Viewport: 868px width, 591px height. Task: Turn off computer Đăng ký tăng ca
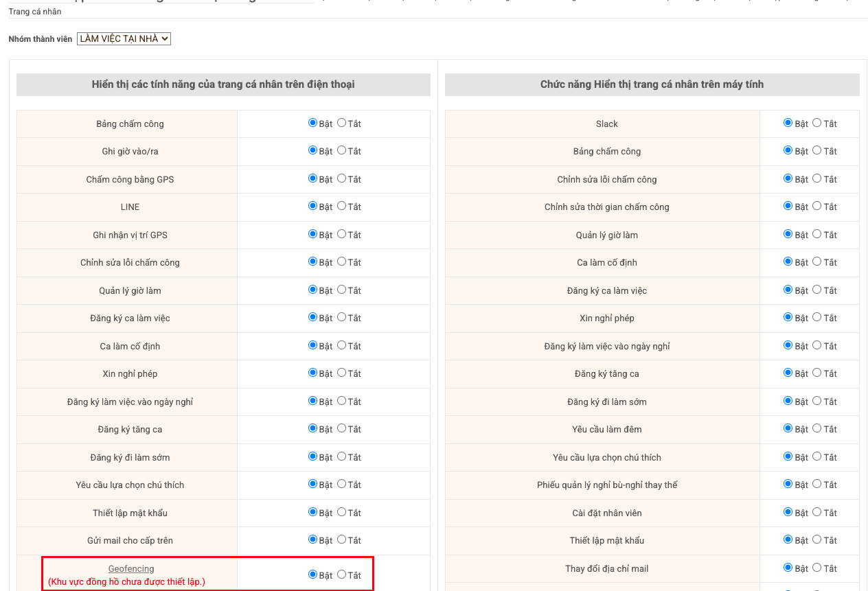click(x=816, y=373)
